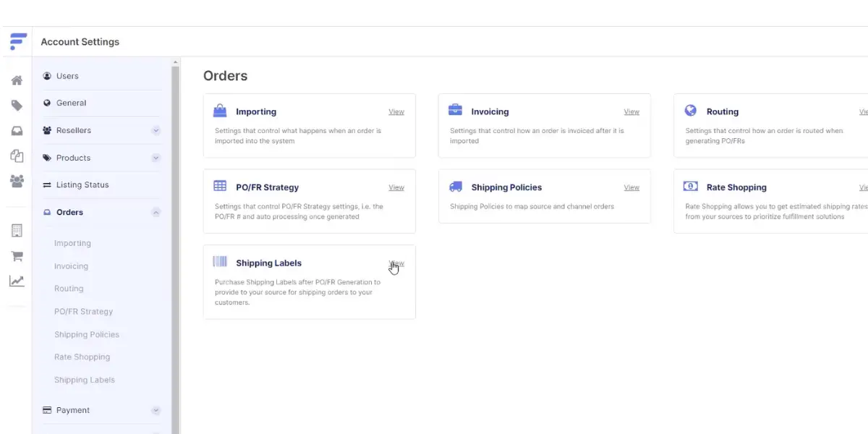Click the Flxpoint logo at top left
The image size is (868, 434).
18,42
